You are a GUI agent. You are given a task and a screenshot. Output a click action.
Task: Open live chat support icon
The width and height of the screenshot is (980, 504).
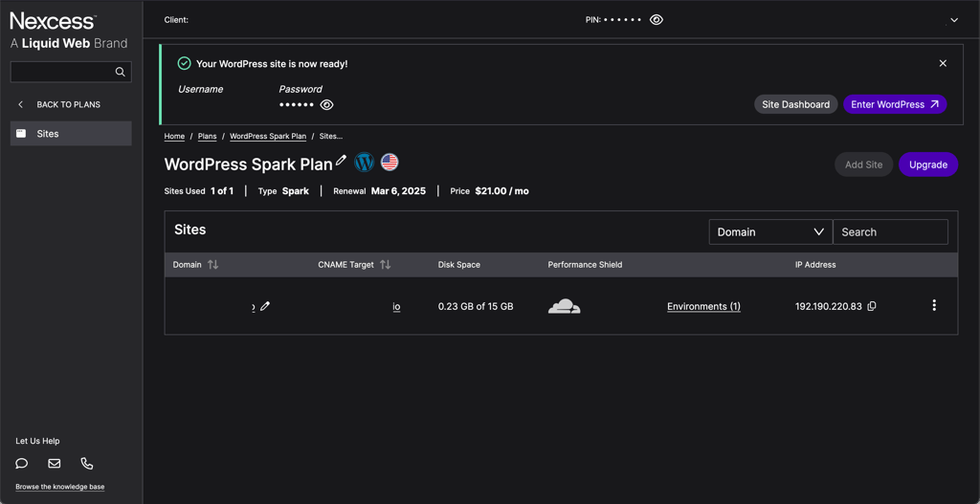[x=22, y=464]
